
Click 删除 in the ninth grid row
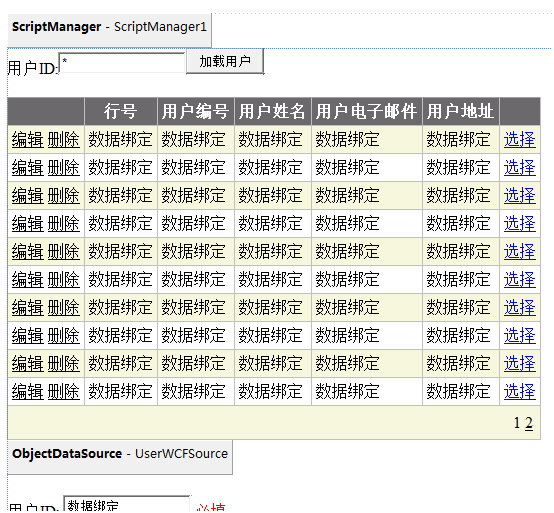click(x=64, y=364)
